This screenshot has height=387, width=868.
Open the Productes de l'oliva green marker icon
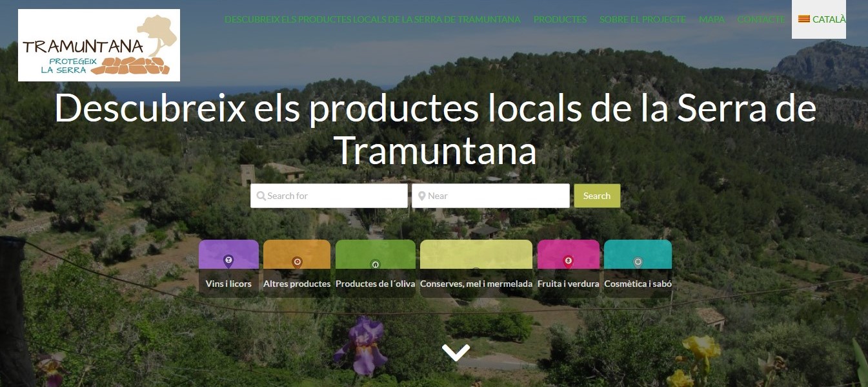375,264
